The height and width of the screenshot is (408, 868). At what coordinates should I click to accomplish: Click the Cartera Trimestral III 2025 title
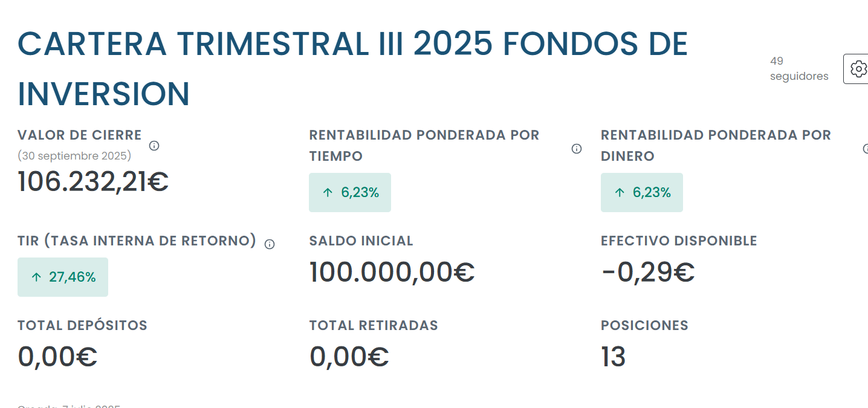pos(352,68)
